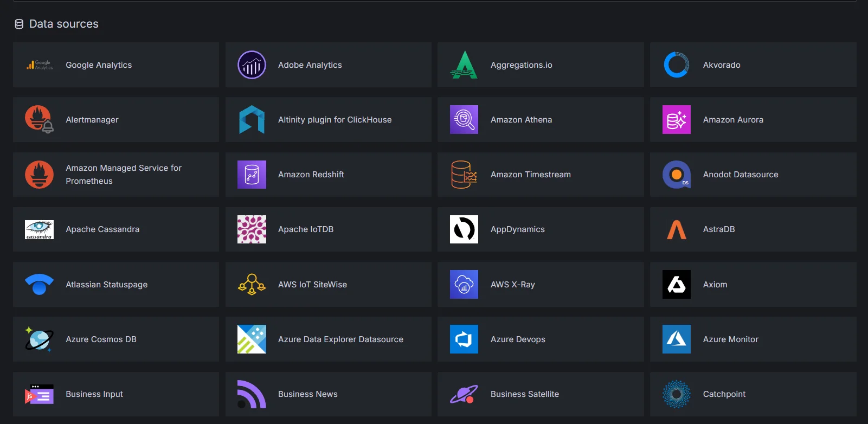Click the Azure Devops icon

click(x=464, y=339)
